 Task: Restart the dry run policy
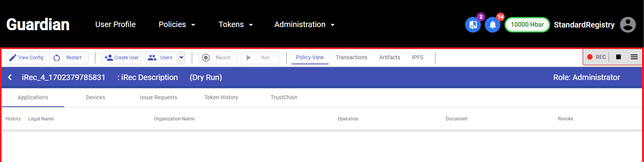click(69, 58)
